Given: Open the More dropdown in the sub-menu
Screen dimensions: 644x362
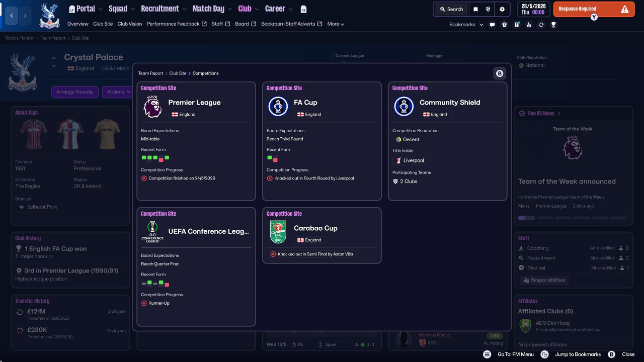Looking at the screenshot, I should [336, 24].
